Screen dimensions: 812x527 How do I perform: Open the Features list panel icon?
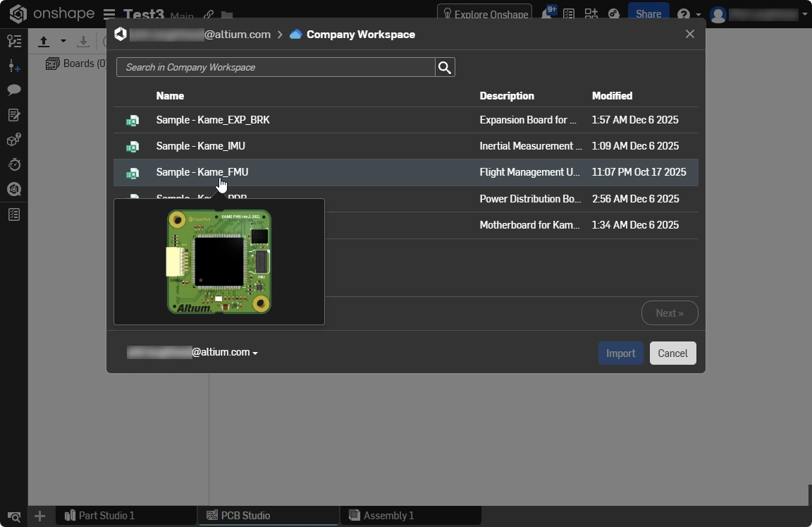[14, 40]
